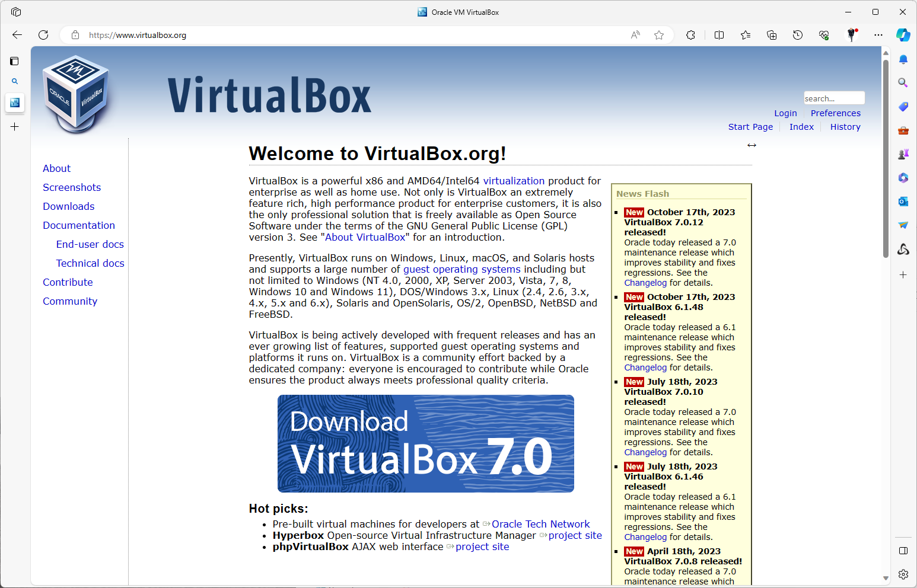Toggle split screen view
Viewport: 917px width, 588px height.
tap(719, 35)
